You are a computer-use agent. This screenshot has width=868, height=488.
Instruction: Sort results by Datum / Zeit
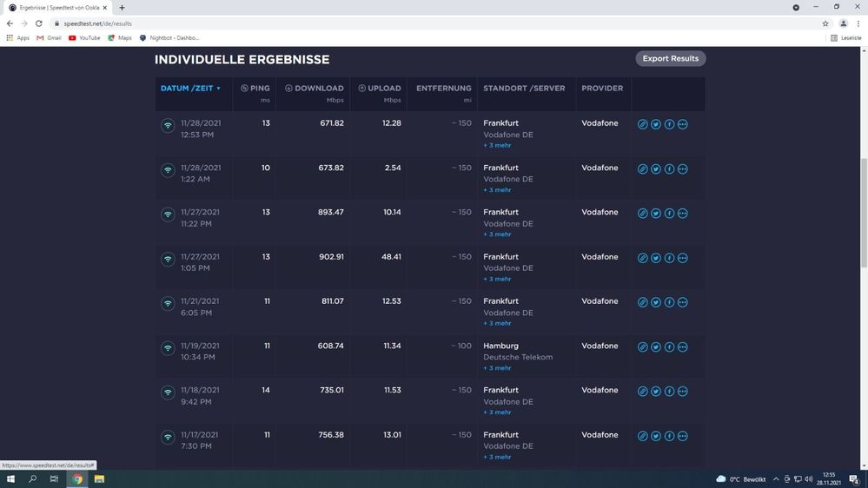[x=190, y=88]
